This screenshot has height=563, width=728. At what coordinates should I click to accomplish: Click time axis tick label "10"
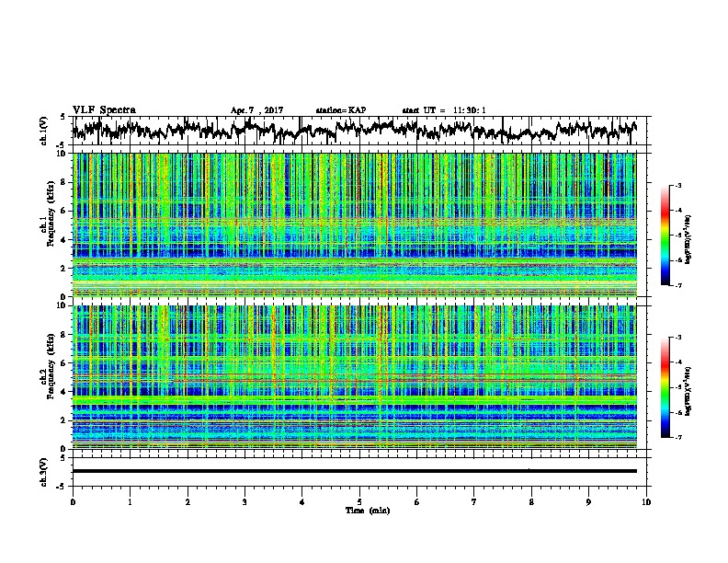point(646,502)
